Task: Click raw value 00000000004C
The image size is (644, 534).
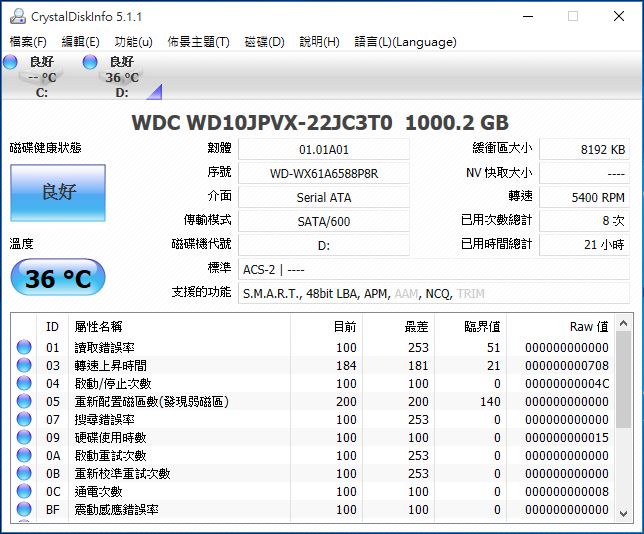Action: tap(567, 384)
